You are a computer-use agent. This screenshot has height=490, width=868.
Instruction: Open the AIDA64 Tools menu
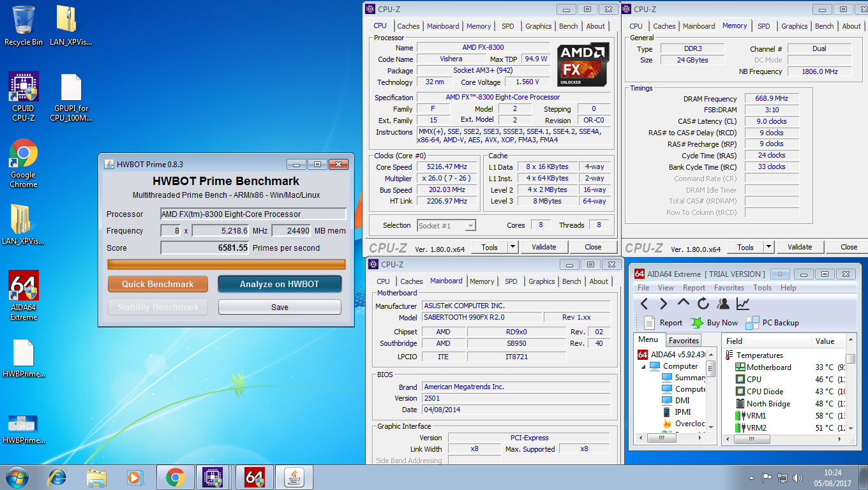click(762, 288)
